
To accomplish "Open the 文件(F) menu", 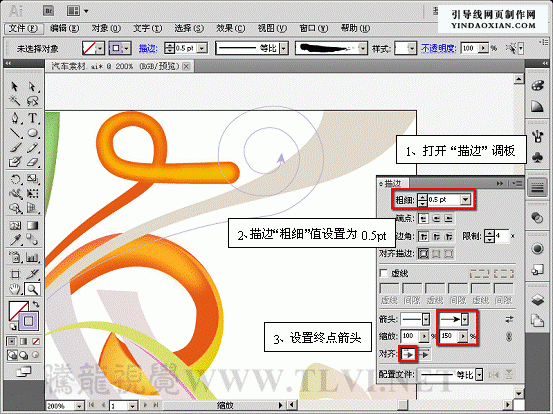I will point(23,28).
